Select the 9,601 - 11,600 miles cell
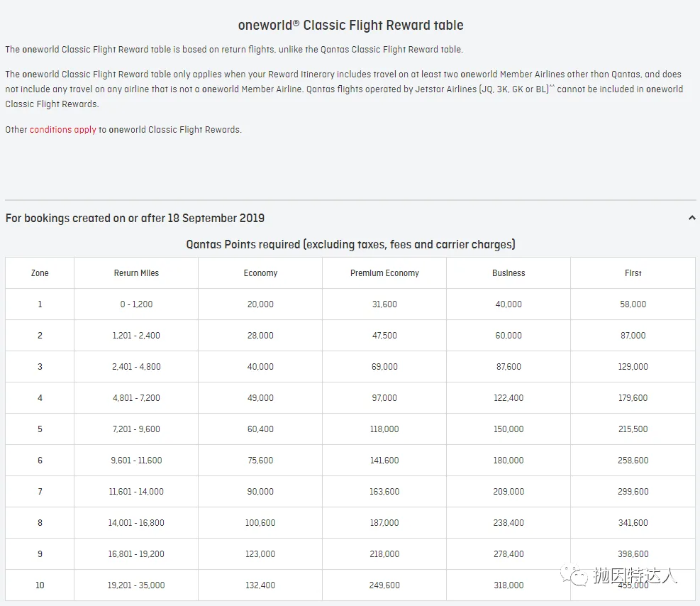700x606 pixels. (136, 461)
